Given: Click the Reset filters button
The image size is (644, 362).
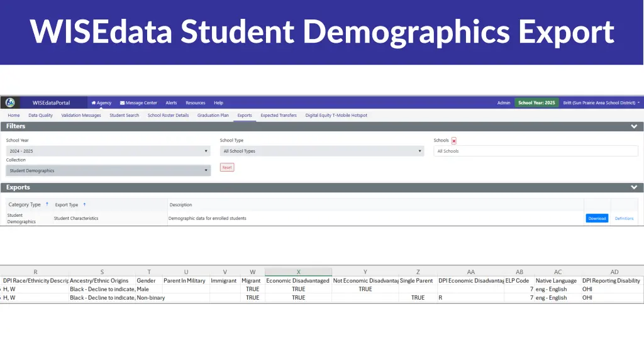Looking at the screenshot, I should point(227,167).
